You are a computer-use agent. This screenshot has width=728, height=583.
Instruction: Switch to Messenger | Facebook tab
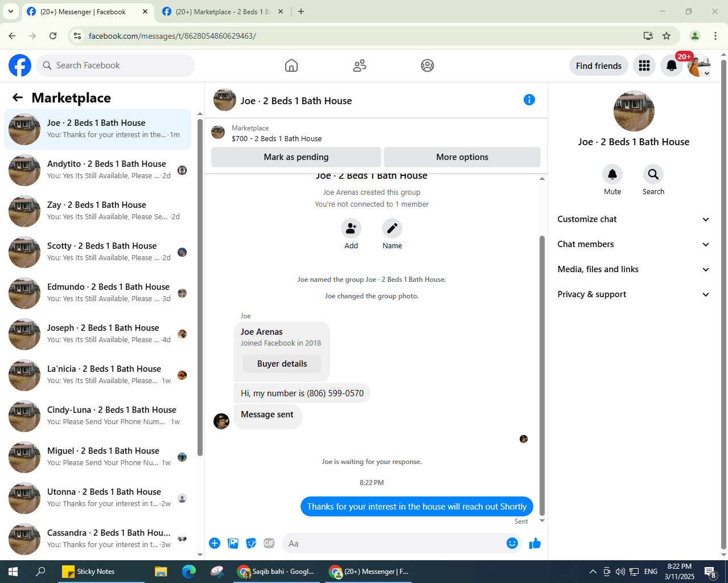(88, 11)
